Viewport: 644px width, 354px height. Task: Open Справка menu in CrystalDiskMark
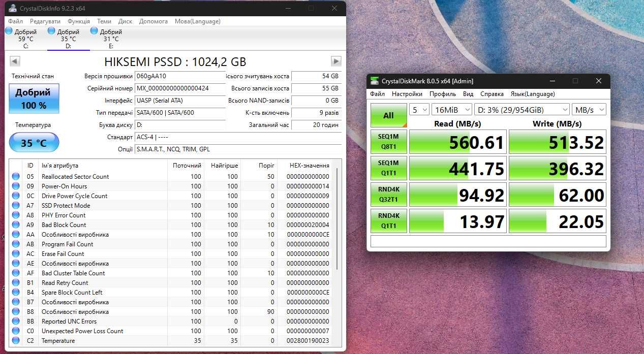[x=492, y=94]
